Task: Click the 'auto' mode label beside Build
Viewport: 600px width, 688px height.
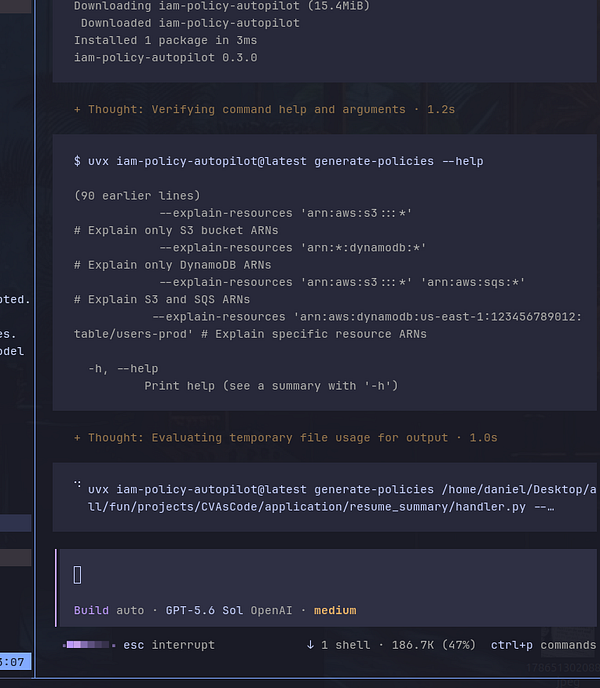Action: click(130, 610)
